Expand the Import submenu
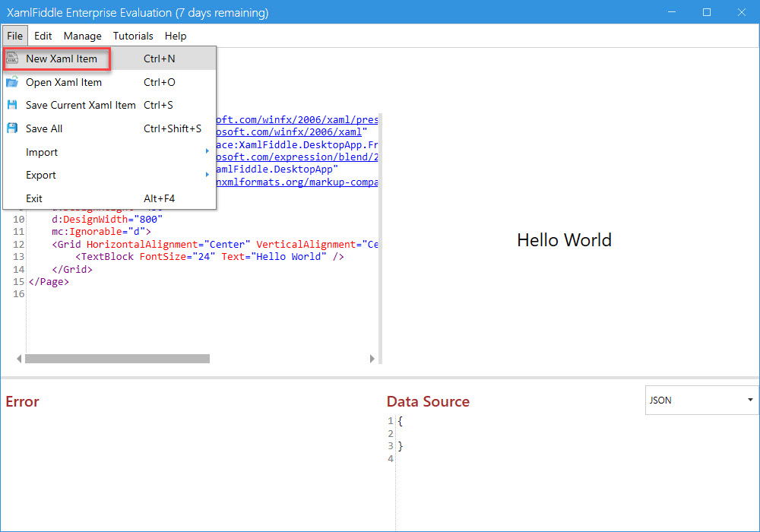Image resolution: width=760 pixels, height=532 pixels. coord(109,152)
